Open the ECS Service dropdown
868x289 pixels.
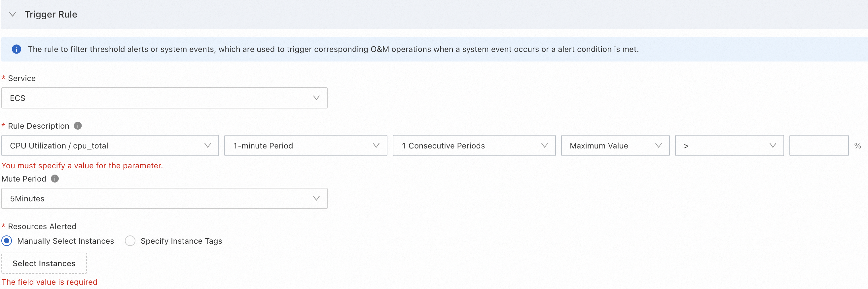pyautogui.click(x=164, y=98)
